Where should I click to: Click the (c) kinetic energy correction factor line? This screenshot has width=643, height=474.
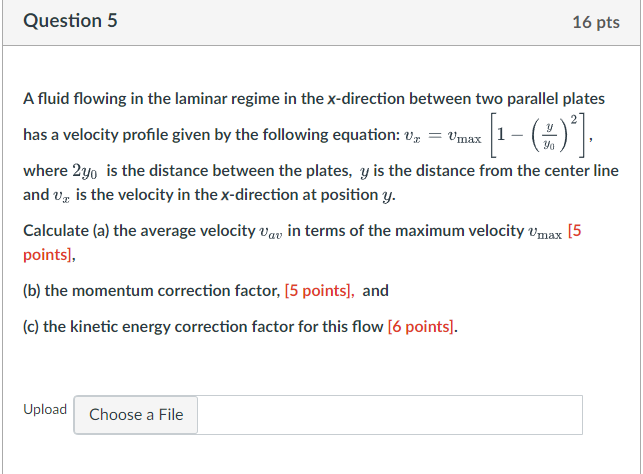tap(240, 327)
